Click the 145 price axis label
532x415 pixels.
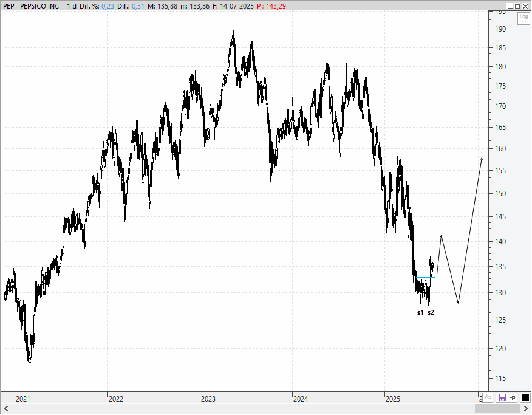[500, 217]
